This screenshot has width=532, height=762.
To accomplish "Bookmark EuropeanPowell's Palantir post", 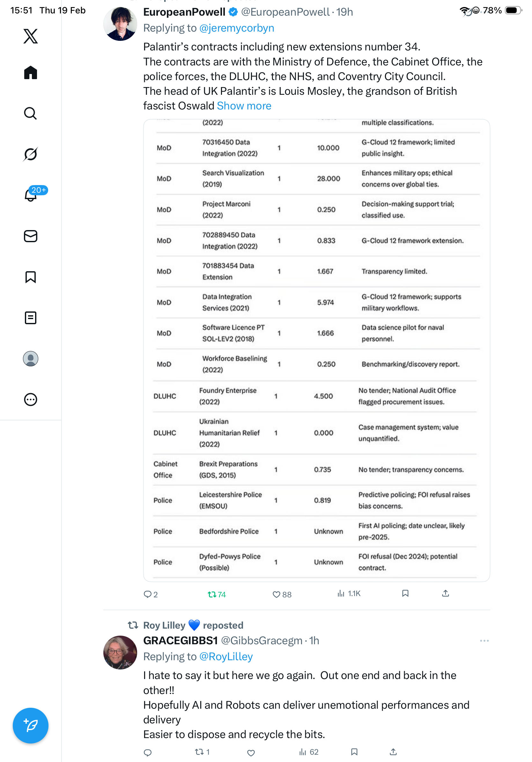I will [405, 594].
